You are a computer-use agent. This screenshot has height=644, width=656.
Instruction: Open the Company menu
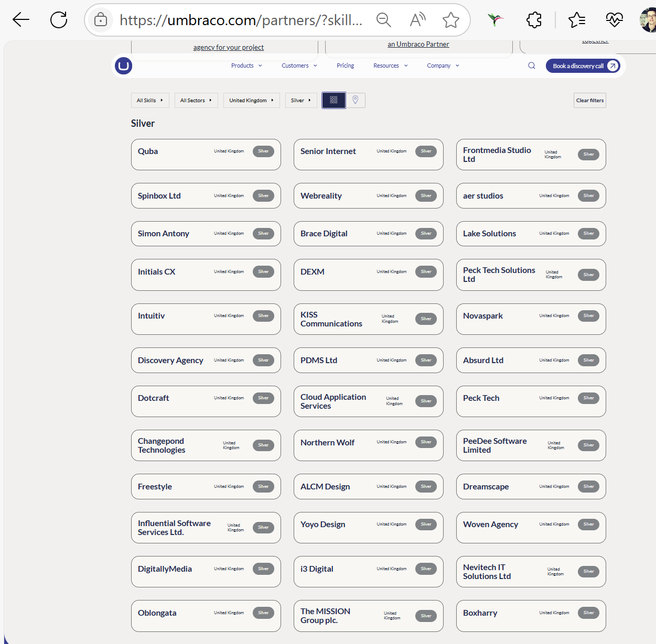tap(443, 66)
